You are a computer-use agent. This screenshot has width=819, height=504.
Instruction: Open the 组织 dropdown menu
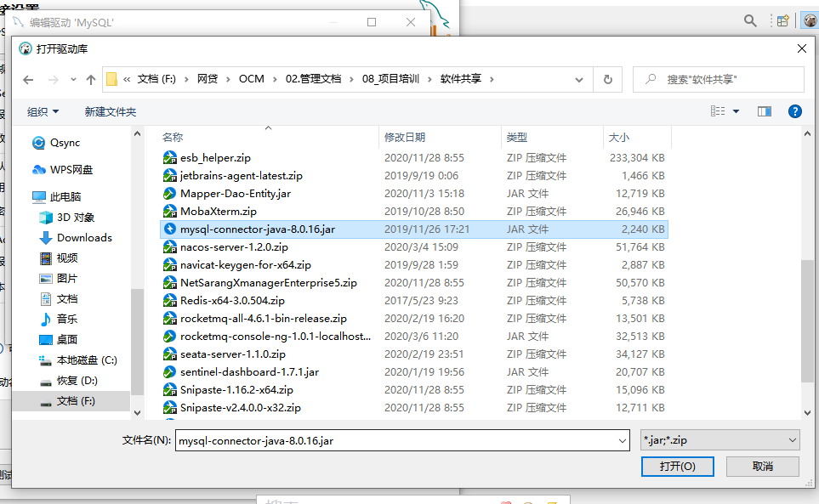point(43,111)
